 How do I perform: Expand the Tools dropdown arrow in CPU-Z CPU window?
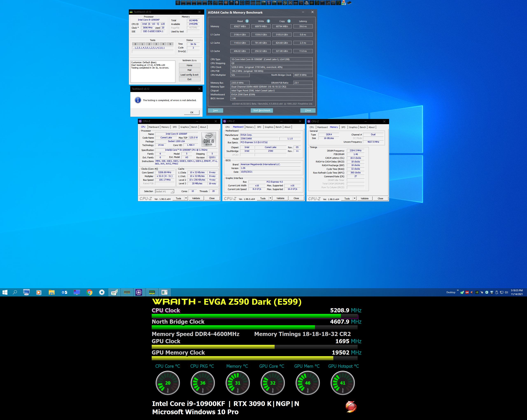click(186, 198)
